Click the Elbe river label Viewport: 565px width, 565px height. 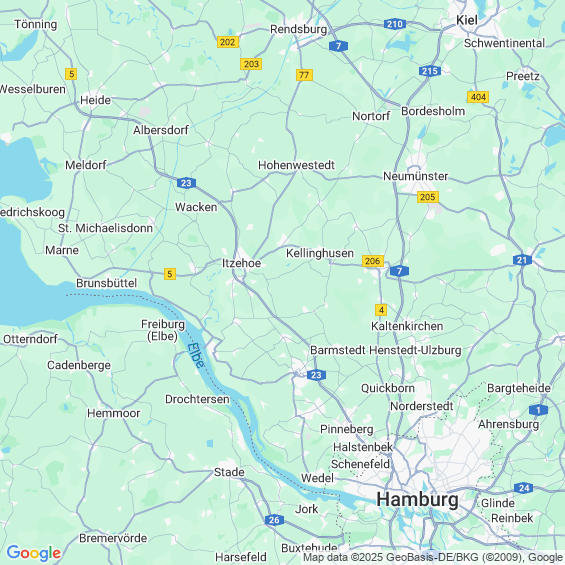click(196, 355)
